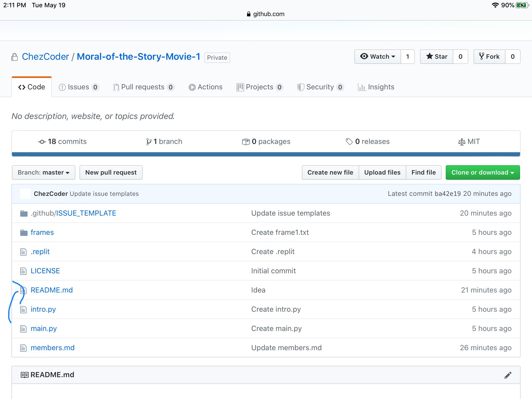Viewport: 532px width, 399px height.
Task: Open the 'Initial commit' message link
Action: 274,271
